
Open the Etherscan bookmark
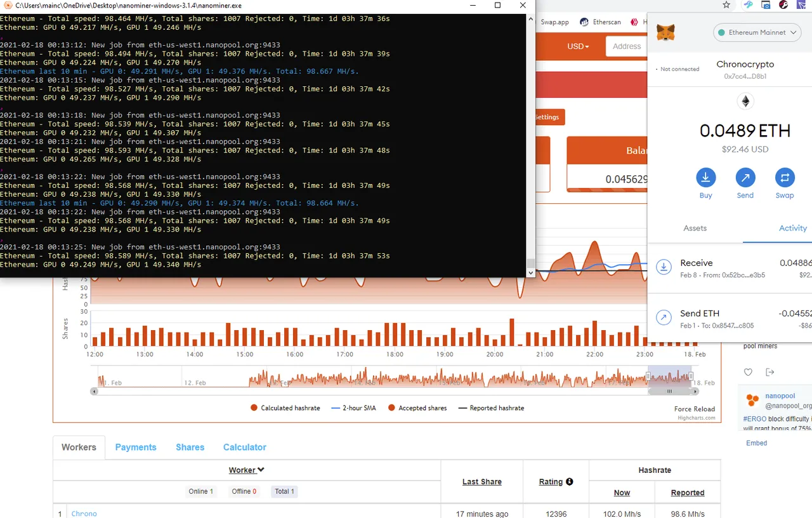600,22
